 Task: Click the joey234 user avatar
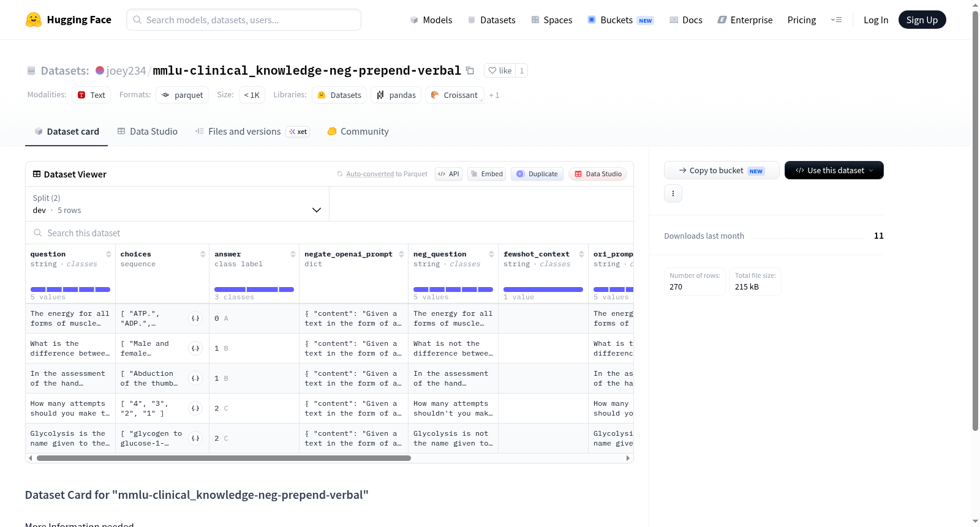[100, 70]
